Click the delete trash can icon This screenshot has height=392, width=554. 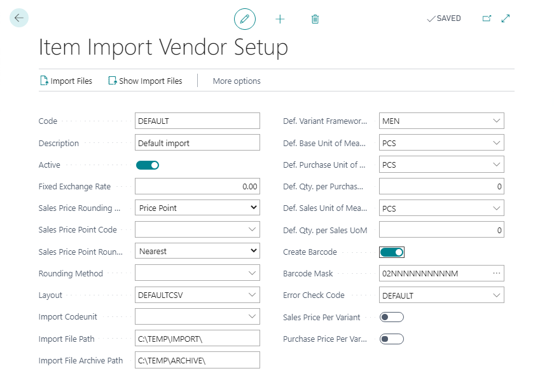pyautogui.click(x=315, y=19)
